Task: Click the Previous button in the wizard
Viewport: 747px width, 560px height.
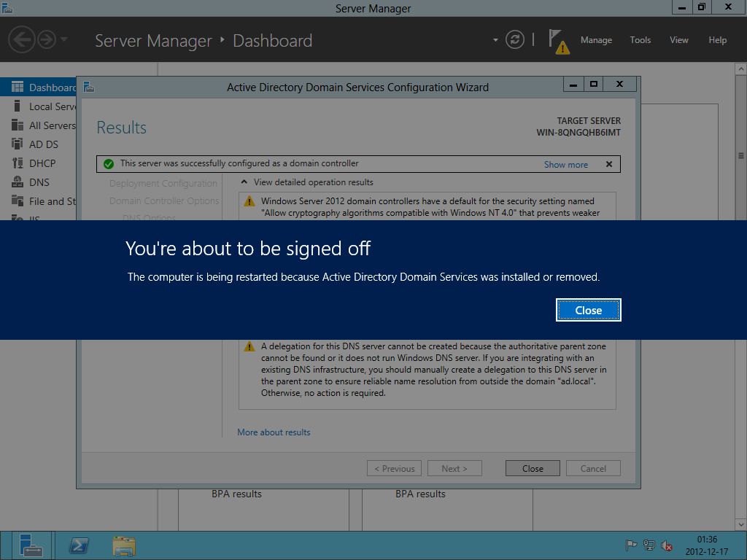Action: (394, 469)
